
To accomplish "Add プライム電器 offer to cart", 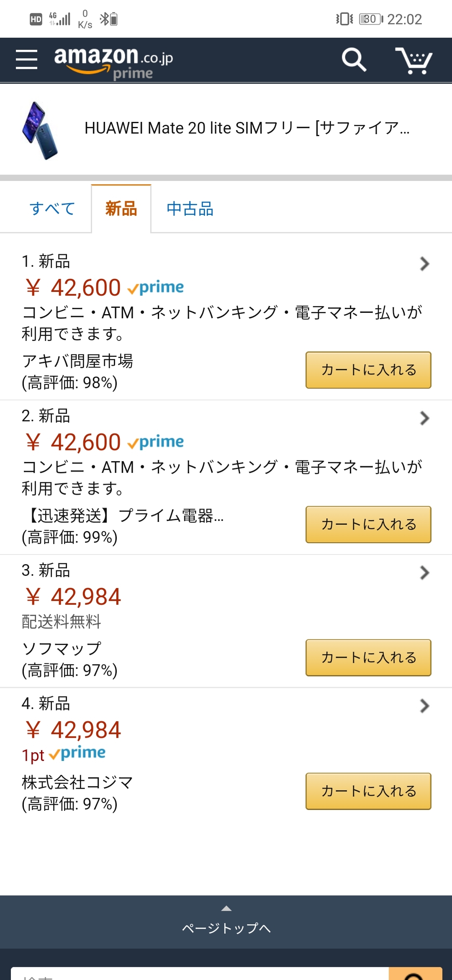I will click(368, 524).
